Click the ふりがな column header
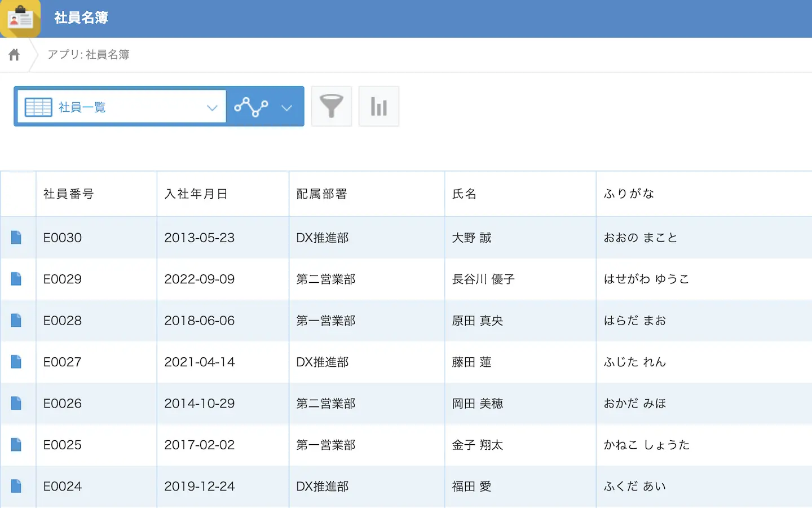Image resolution: width=812 pixels, height=508 pixels. point(629,194)
